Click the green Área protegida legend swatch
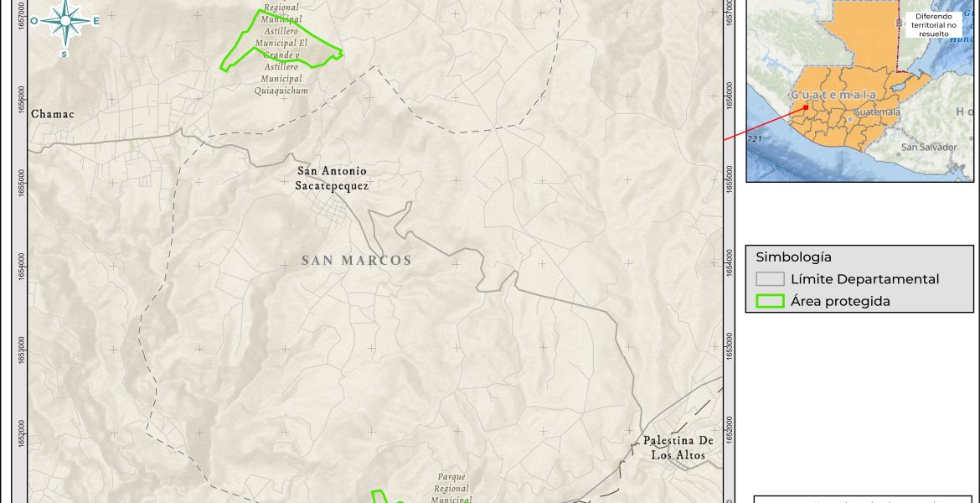This screenshot has width=980, height=503. click(x=770, y=301)
